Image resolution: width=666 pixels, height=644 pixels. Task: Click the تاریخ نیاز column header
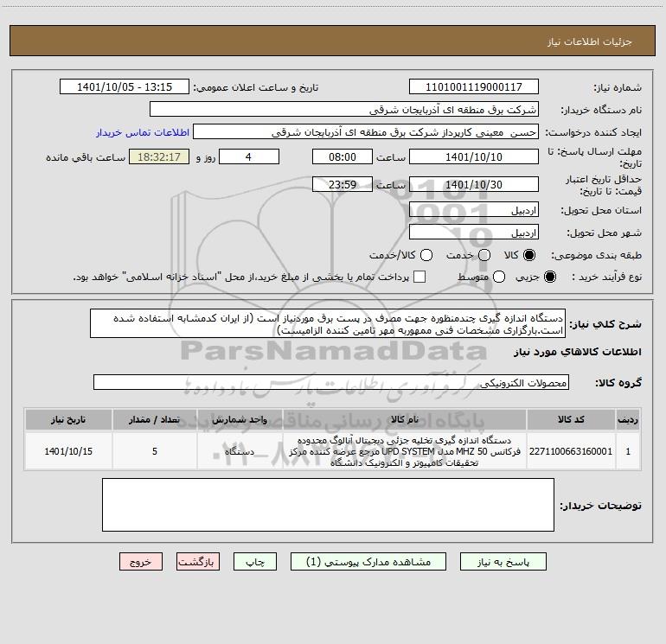point(68,419)
